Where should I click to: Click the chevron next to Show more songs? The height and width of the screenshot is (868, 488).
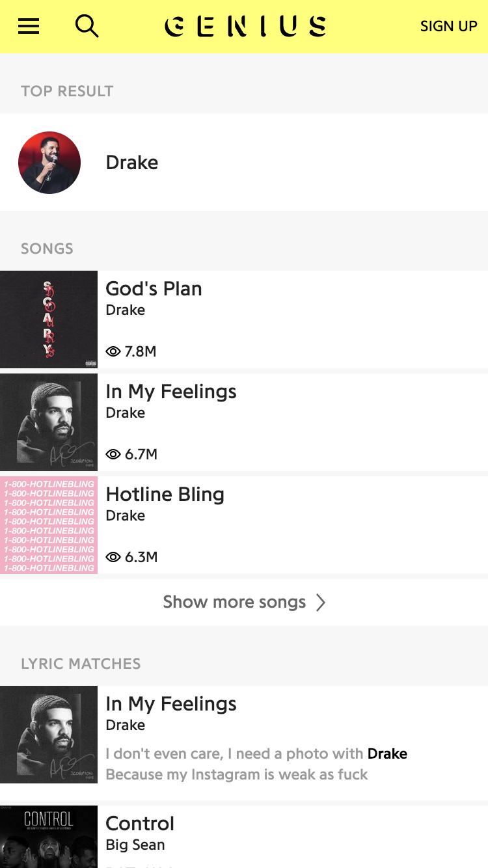coord(321,603)
